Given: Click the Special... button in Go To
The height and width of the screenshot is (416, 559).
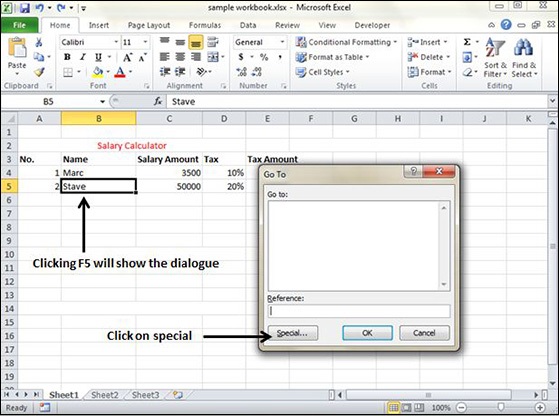Looking at the screenshot, I should [x=293, y=333].
